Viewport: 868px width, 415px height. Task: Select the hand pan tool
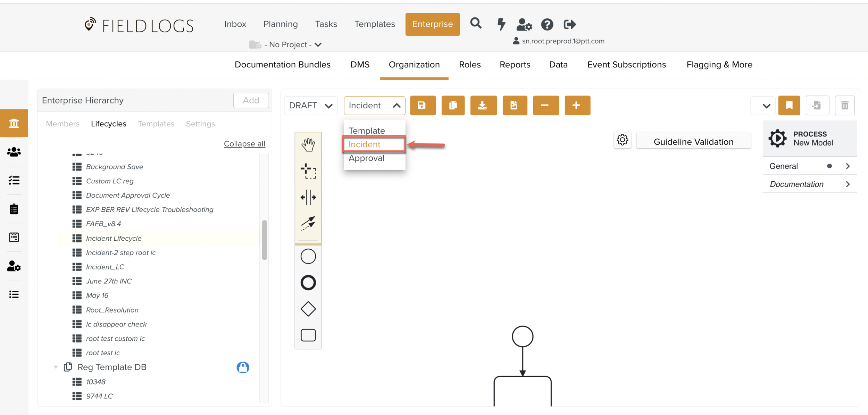coord(308,144)
